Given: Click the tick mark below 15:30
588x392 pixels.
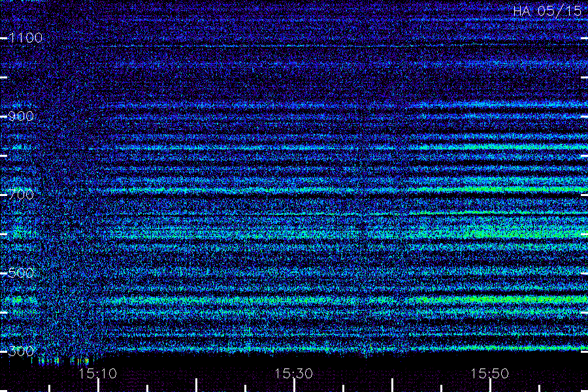Looking at the screenshot, I should point(295,385).
